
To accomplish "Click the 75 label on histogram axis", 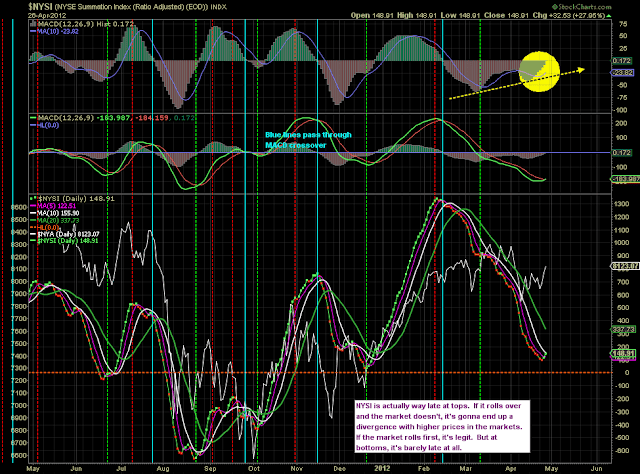I will click(623, 24).
